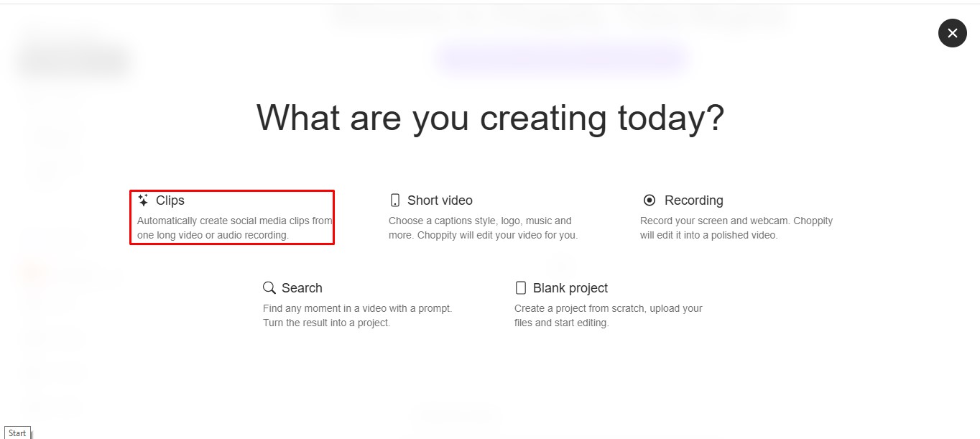Screen dimensions: 980x439
Task: Click the "Choose a captions style" description text
Action: (x=483, y=228)
